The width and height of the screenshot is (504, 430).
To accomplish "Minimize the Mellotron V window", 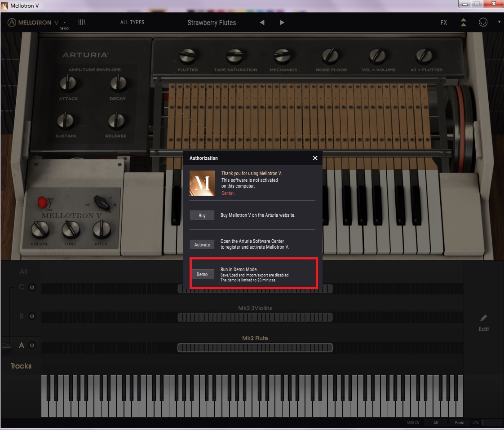I will [x=464, y=4].
